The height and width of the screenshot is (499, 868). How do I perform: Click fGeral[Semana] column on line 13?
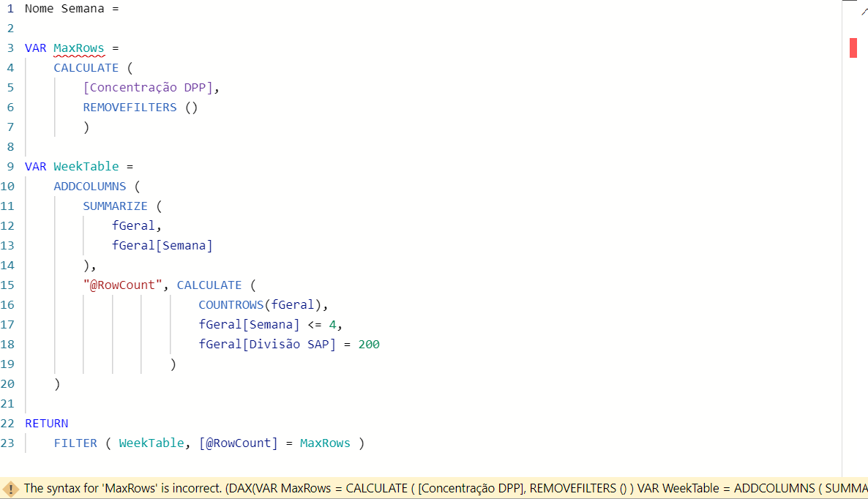click(162, 246)
